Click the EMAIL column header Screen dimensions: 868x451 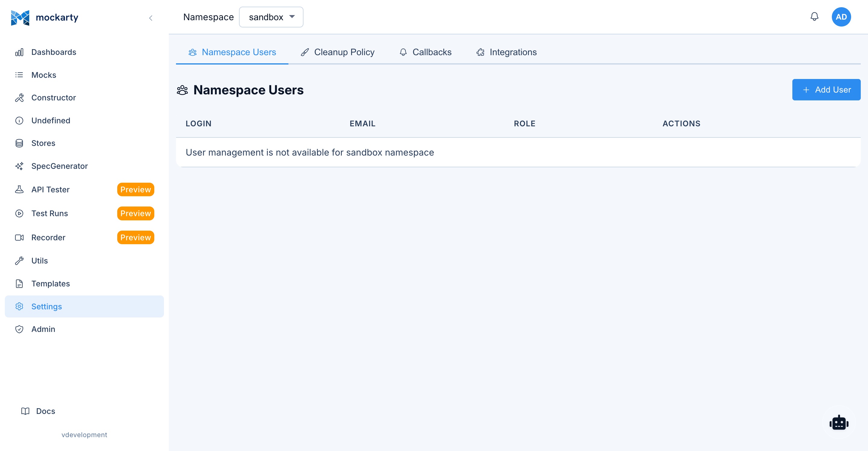coord(362,124)
